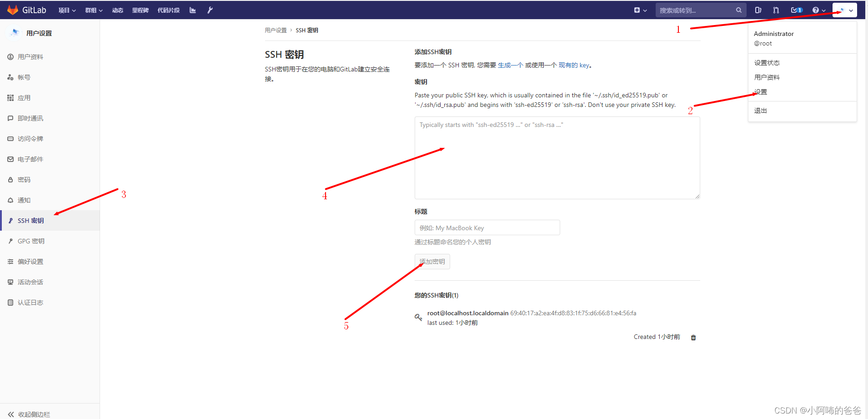Open the merge requests icon
This screenshot has width=868, height=419.
[x=776, y=10]
